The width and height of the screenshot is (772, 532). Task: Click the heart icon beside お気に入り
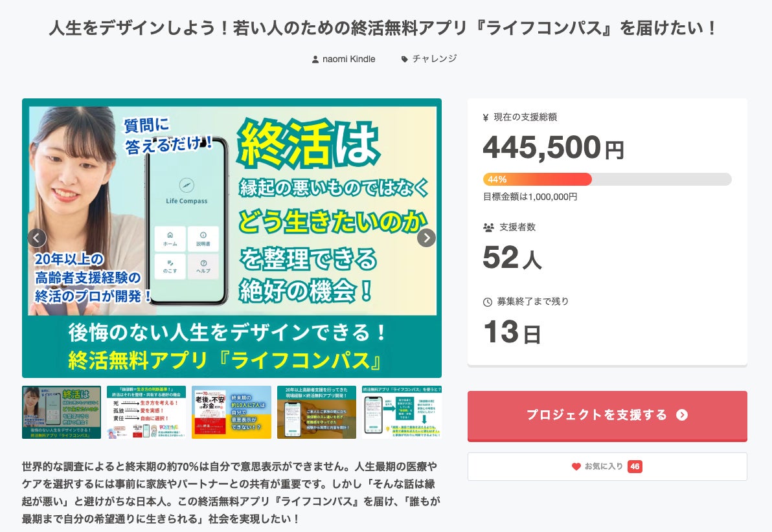[x=576, y=467]
